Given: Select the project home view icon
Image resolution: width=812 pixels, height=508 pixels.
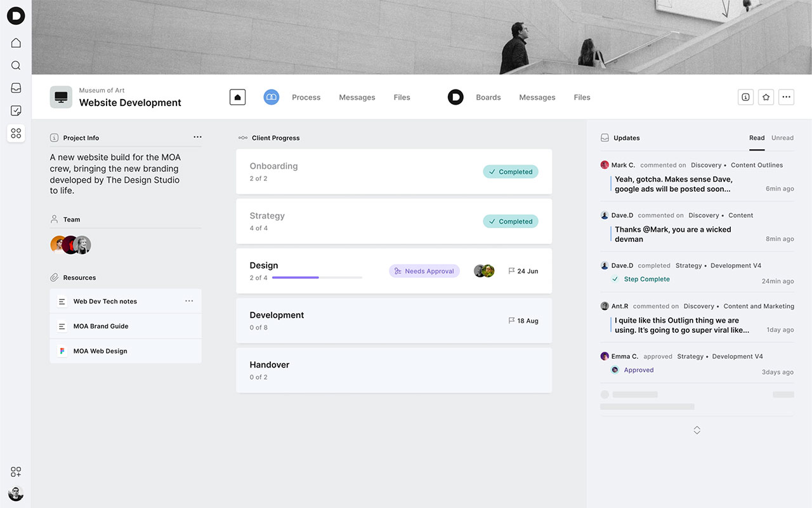Looking at the screenshot, I should [237, 97].
